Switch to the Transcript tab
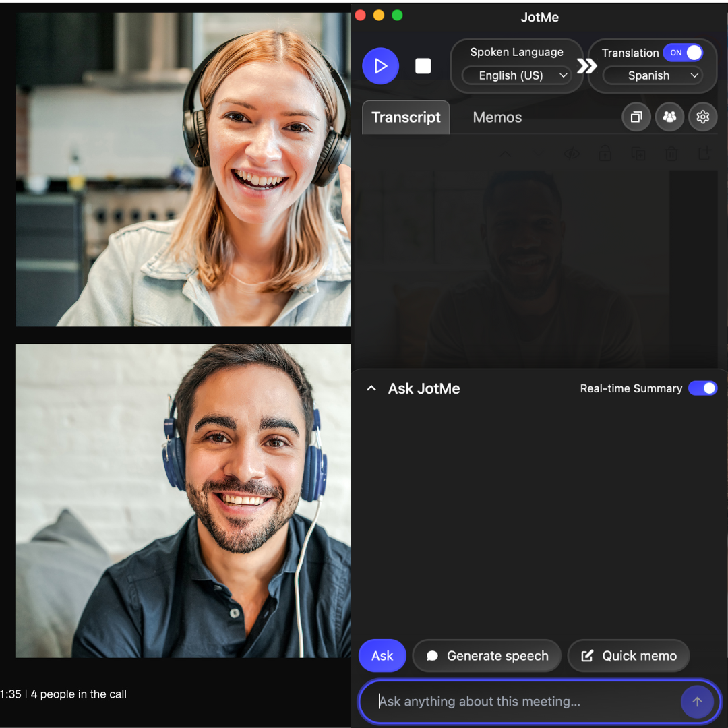This screenshot has width=728, height=728. [x=406, y=117]
